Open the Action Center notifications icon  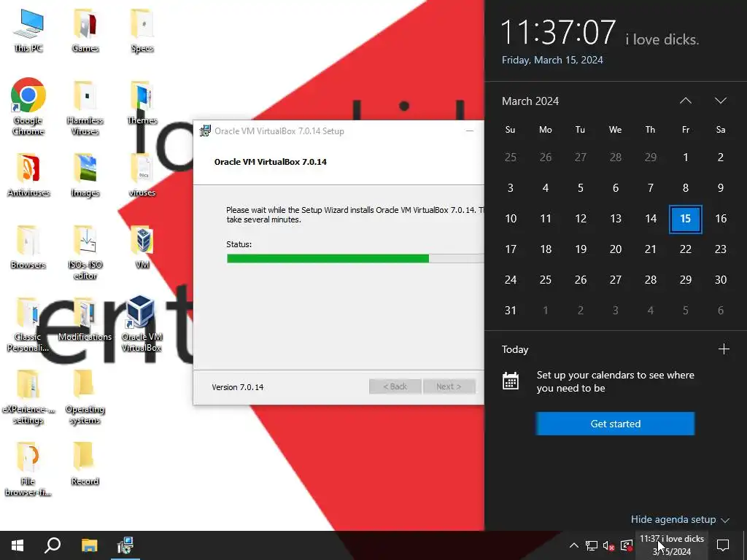(723, 545)
